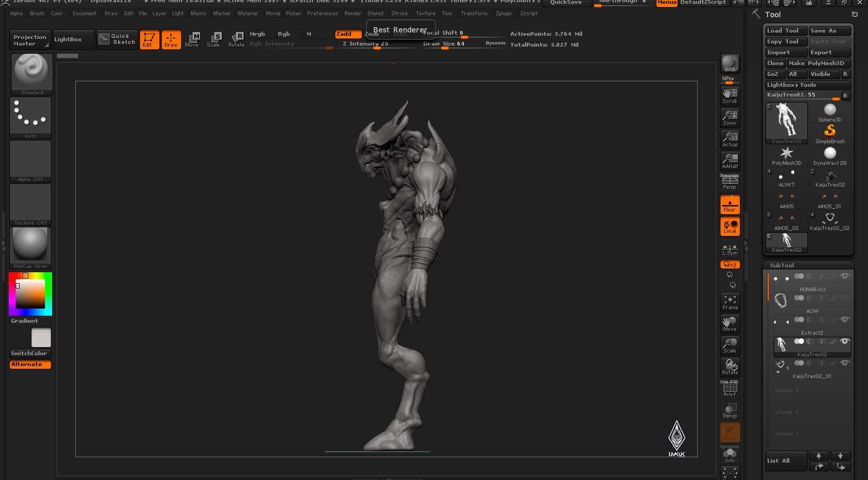Open the Preferences menu
Screen dimensions: 868x480
pyautogui.click(x=322, y=14)
